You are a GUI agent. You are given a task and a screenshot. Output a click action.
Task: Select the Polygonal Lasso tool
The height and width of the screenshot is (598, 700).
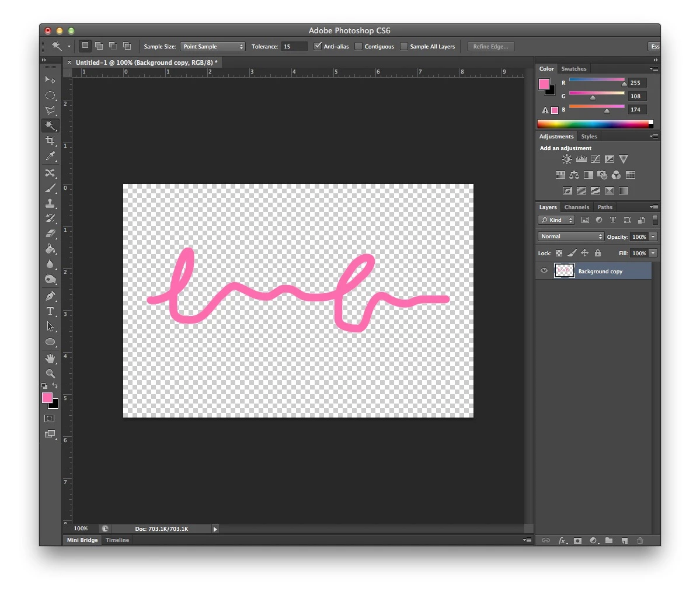tap(50, 110)
